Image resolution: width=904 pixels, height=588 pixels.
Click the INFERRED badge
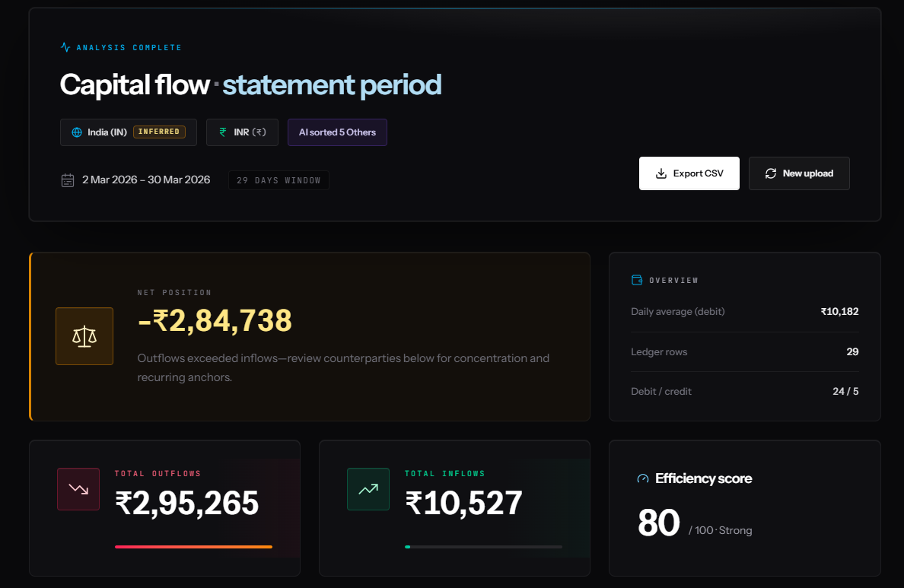click(x=159, y=132)
